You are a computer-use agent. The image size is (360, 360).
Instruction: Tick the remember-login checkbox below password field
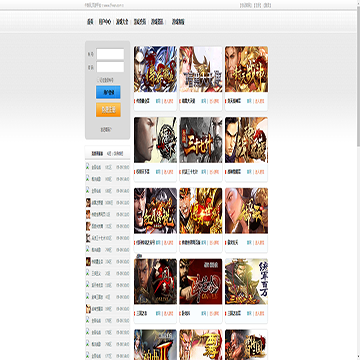[98, 80]
